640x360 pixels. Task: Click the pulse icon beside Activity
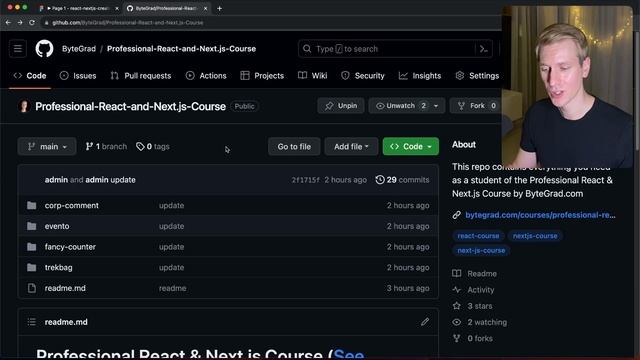456,290
